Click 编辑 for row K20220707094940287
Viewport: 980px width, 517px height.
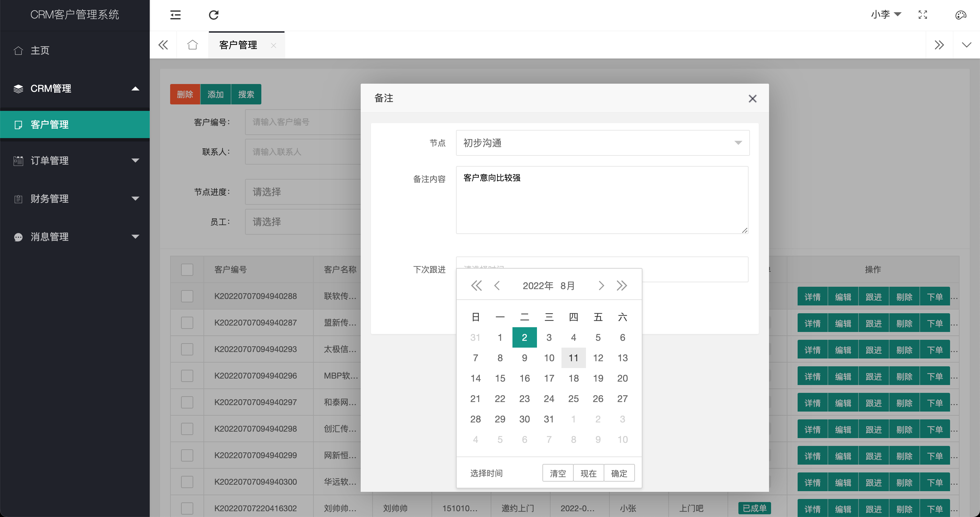(843, 323)
